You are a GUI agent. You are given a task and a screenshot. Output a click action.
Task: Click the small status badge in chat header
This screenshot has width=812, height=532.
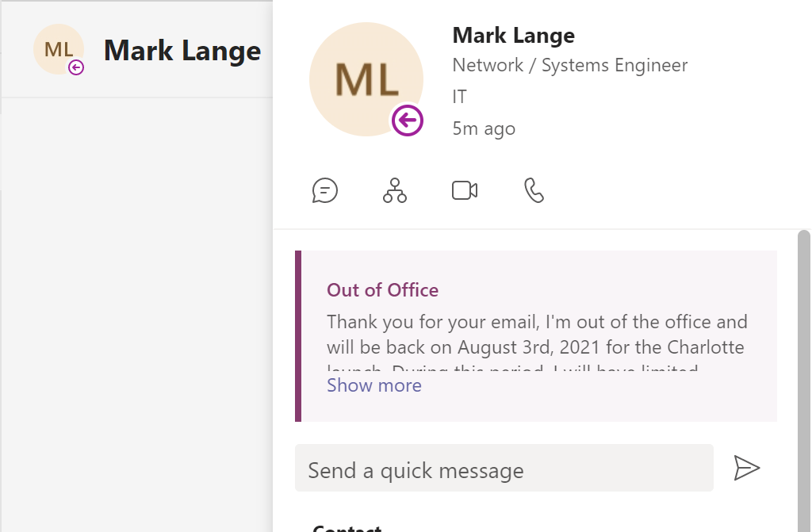tap(76, 67)
